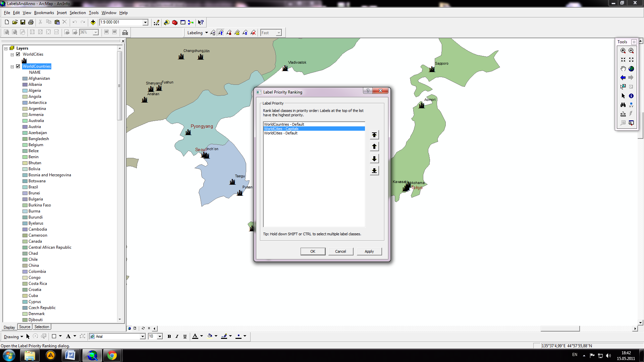
Task: Open the Labeling dropdown menu
Action: point(198,33)
